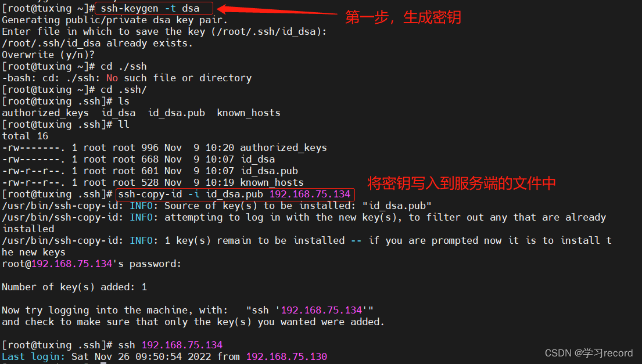
Task: Click the root@192.168.75.134's password prompt
Action: tap(91, 264)
